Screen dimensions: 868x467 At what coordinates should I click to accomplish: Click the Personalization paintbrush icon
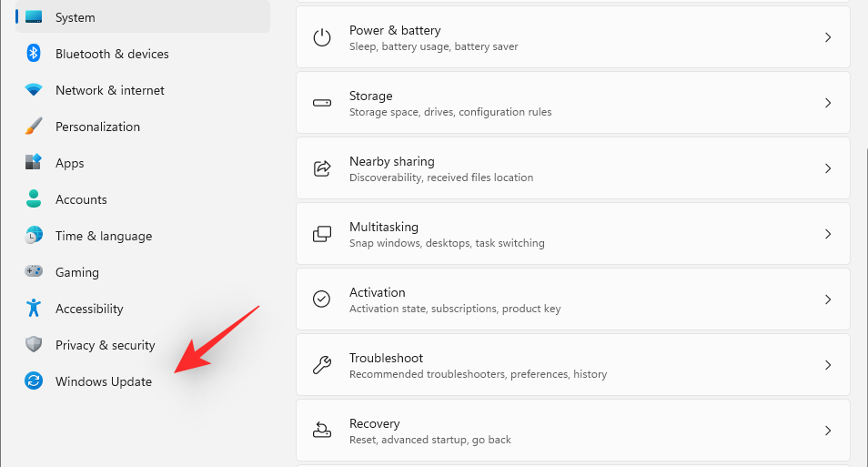point(34,127)
